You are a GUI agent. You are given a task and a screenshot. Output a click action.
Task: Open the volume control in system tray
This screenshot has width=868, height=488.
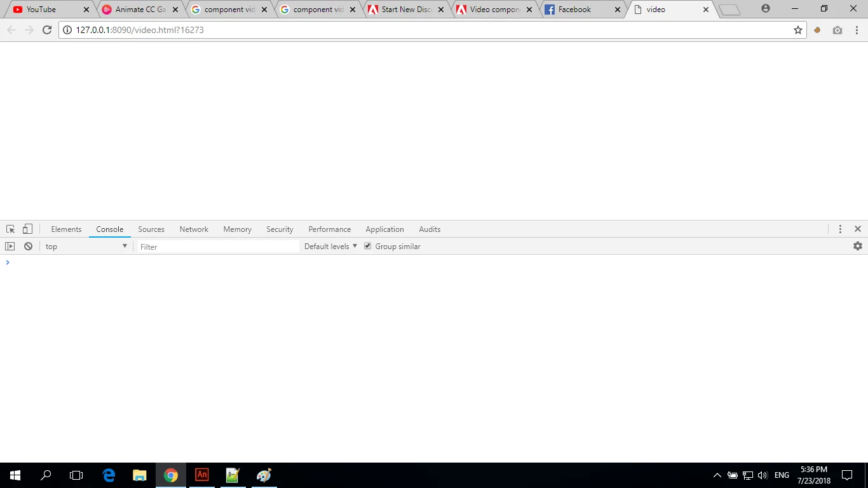763,475
